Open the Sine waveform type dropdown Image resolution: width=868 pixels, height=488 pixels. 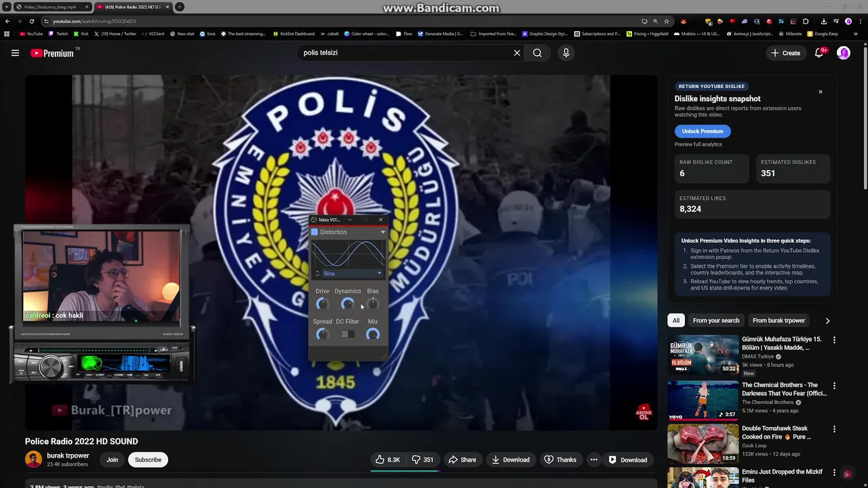(x=352, y=273)
